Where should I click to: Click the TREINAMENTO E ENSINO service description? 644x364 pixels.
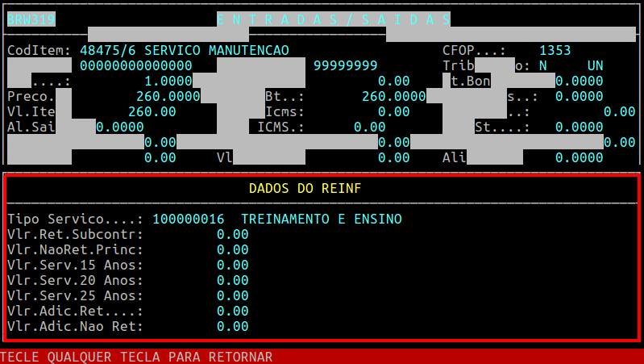point(321,219)
